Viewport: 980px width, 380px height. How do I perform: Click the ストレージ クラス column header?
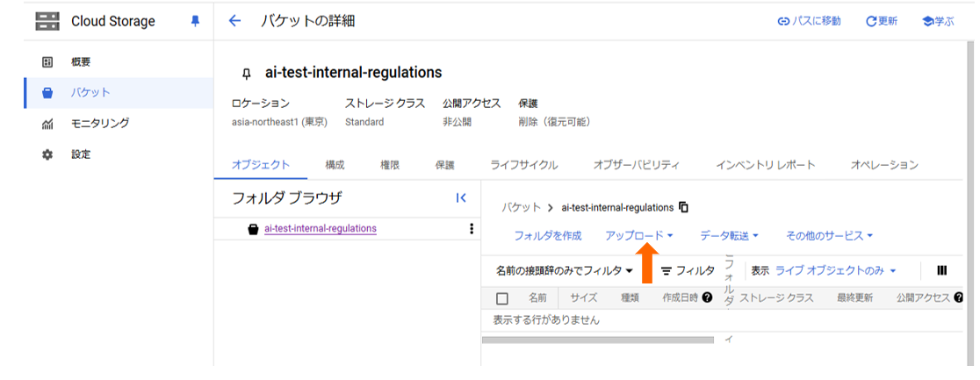(777, 298)
